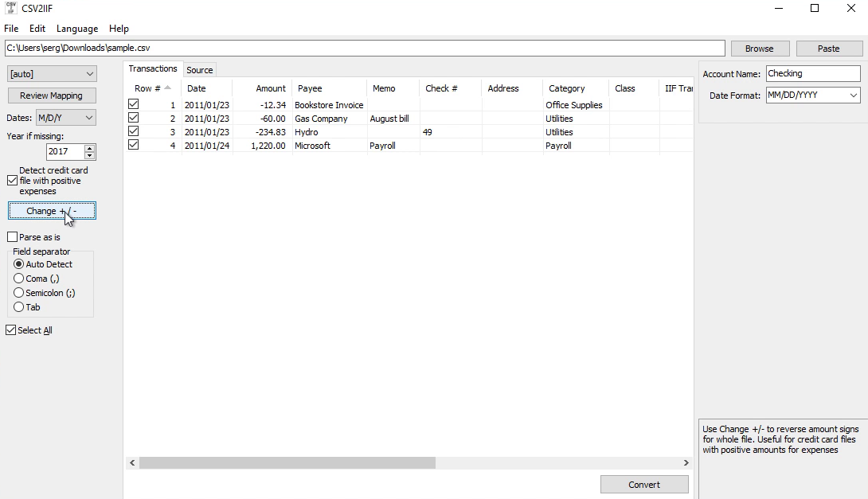Click the Change +/- button
This screenshot has height=499, width=868.
(x=52, y=211)
